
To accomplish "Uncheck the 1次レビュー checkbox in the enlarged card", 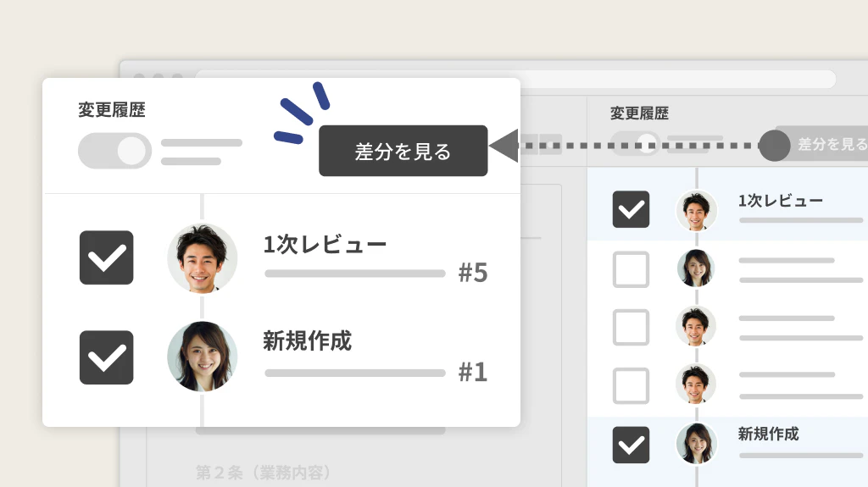I will (107, 257).
